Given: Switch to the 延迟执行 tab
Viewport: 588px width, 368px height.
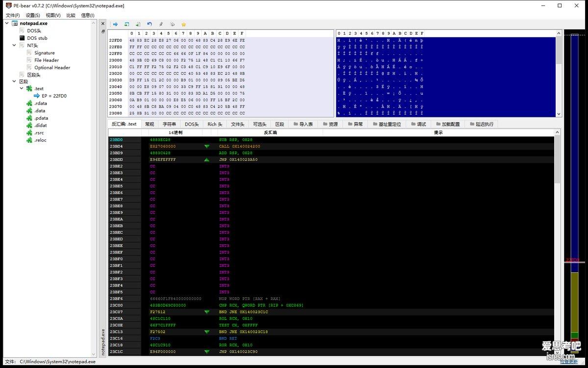Looking at the screenshot, I should 481,124.
